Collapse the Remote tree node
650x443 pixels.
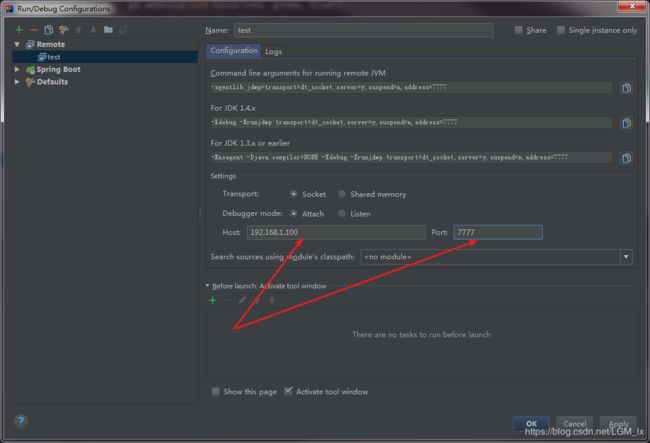tap(17, 44)
